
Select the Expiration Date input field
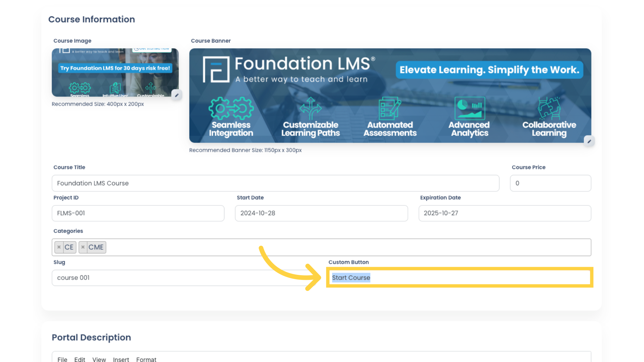[x=505, y=213]
